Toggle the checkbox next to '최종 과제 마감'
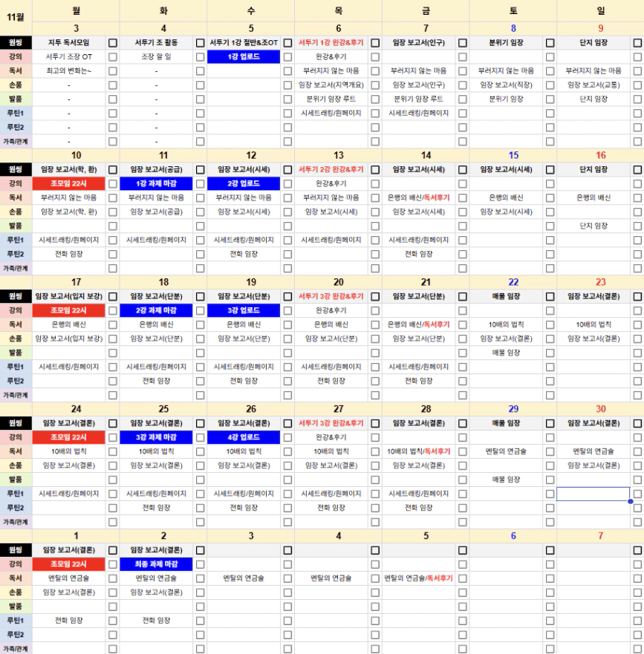Screen dimensions: 644x654 tap(201, 564)
